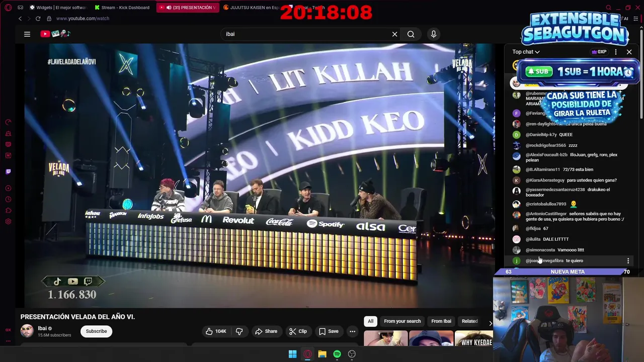This screenshot has width=644, height=362.
Task: Open the Windows Start menu
Action: (292, 354)
